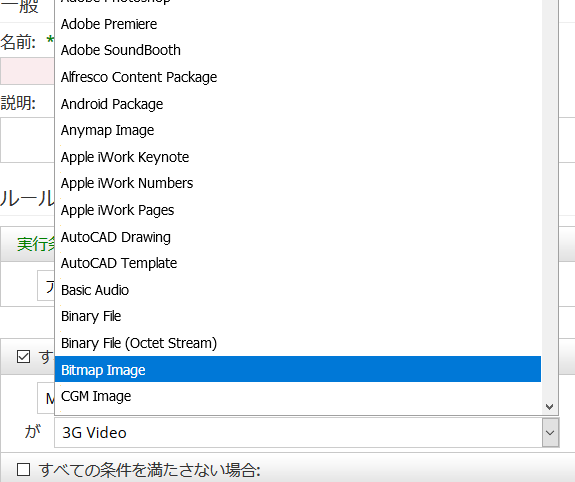The width and height of the screenshot is (575, 482).
Task: Select Anymap Image option
Action: pos(298,130)
